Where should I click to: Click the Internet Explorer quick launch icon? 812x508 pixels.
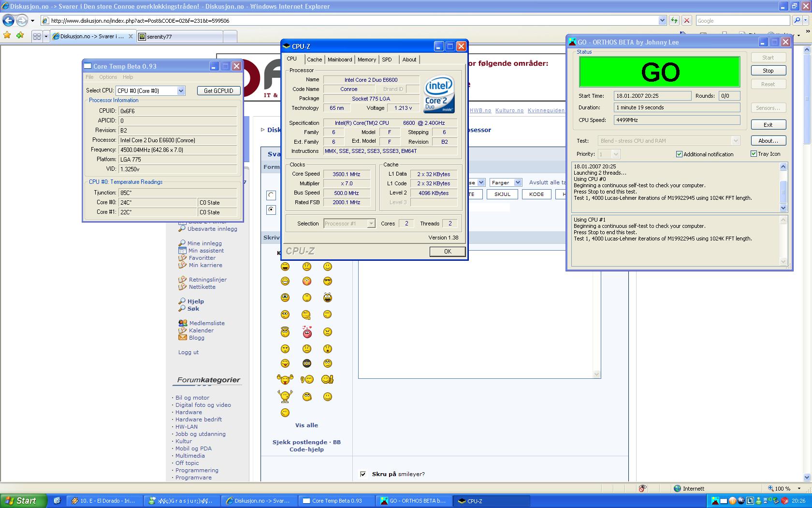click(x=57, y=501)
